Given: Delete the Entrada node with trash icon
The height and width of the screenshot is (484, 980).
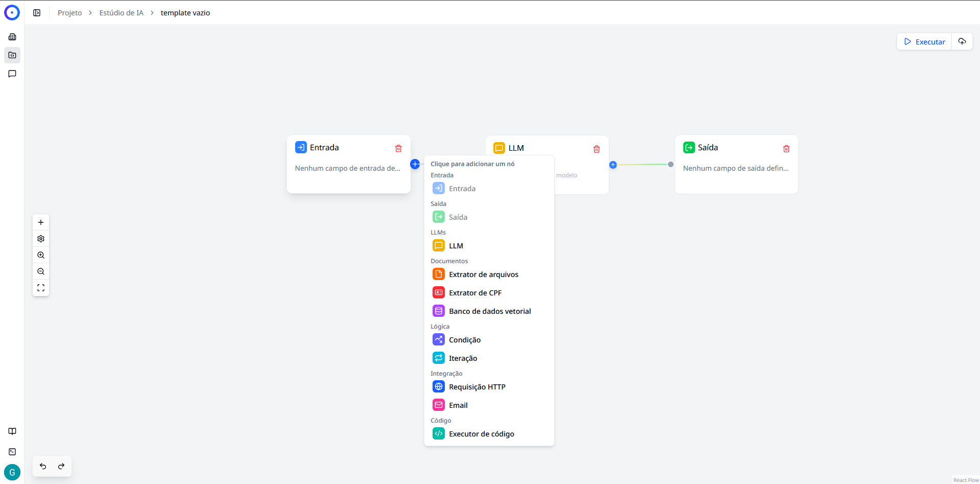Looking at the screenshot, I should [398, 149].
